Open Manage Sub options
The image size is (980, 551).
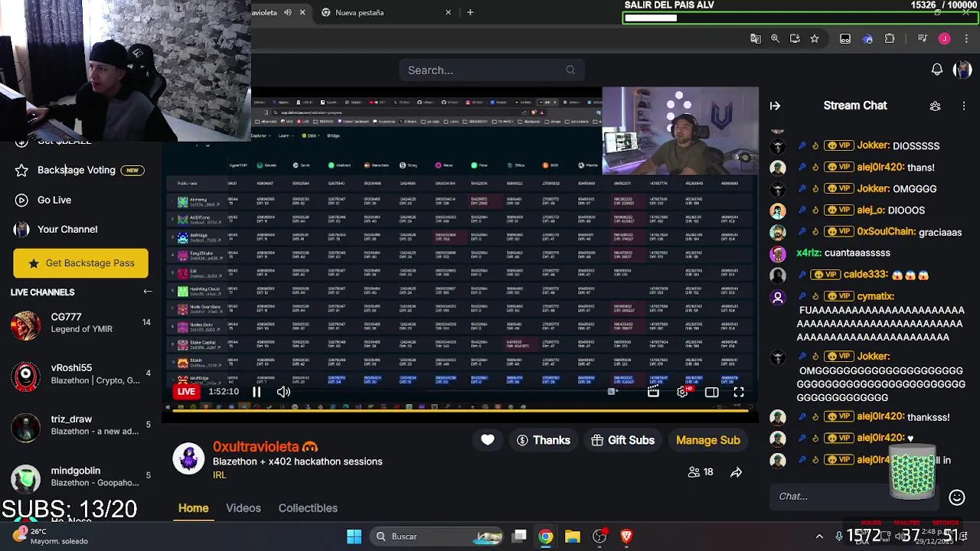[x=708, y=440]
